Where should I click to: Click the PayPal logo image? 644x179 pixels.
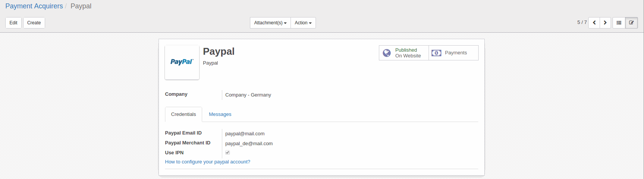(182, 62)
